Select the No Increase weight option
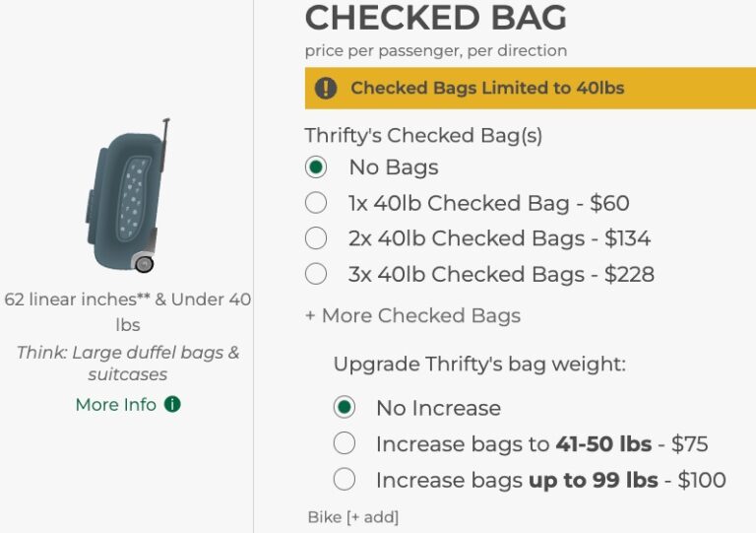756x533 pixels. point(344,408)
